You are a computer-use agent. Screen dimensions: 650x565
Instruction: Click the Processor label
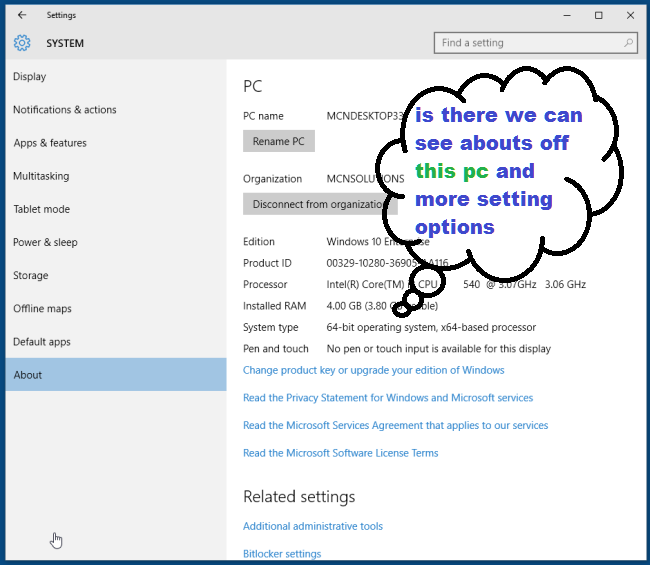[265, 285]
